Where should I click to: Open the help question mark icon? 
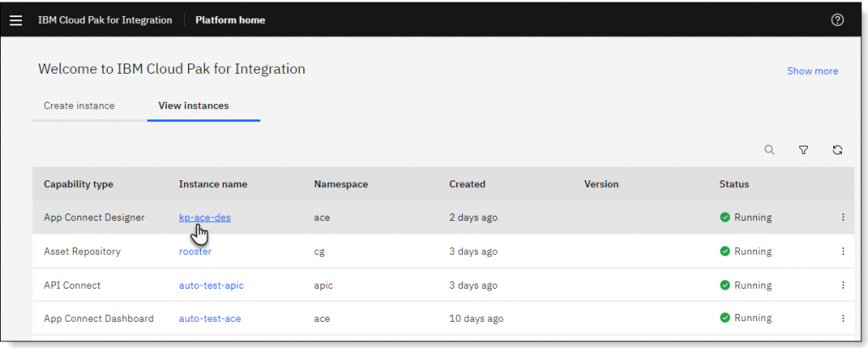[837, 20]
